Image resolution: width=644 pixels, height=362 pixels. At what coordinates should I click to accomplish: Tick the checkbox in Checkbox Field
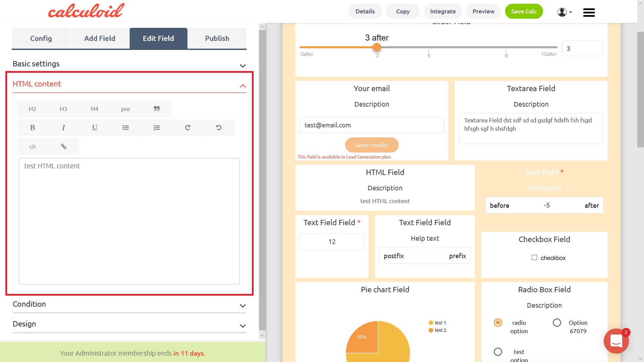pyautogui.click(x=534, y=258)
